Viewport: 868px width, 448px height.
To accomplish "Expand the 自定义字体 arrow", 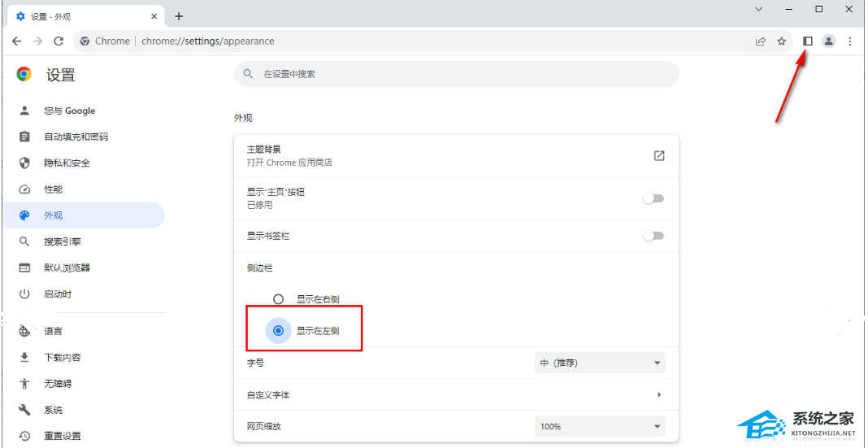I will coord(659,395).
